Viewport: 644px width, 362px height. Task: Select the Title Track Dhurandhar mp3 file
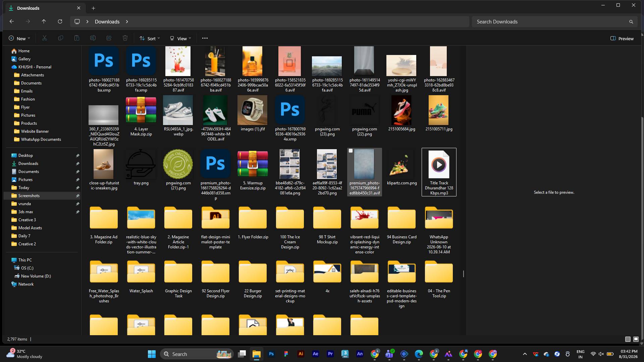point(439,172)
